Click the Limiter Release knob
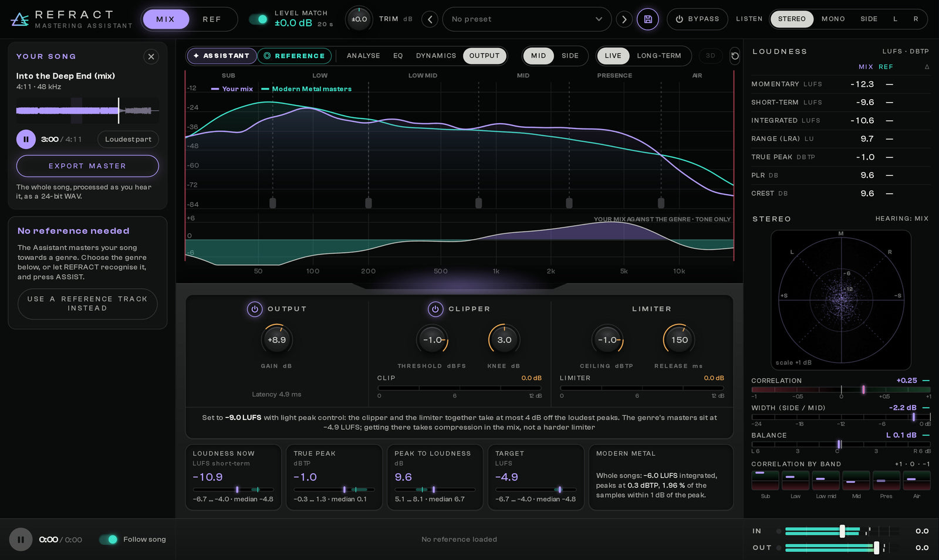 point(679,340)
